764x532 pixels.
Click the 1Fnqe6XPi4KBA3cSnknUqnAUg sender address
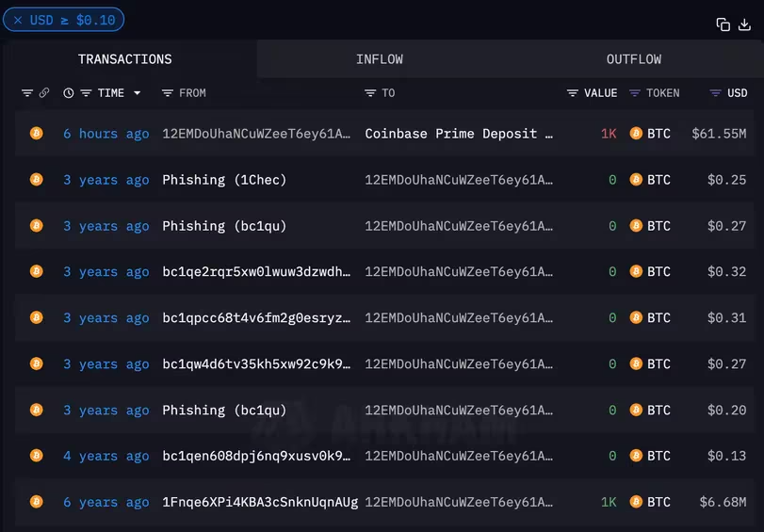260,503
